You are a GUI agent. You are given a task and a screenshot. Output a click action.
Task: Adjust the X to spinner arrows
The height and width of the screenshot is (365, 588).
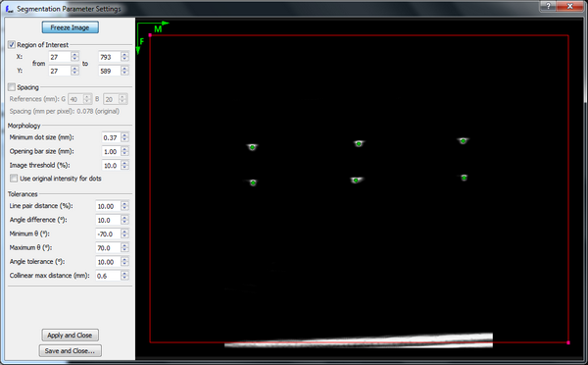click(x=124, y=57)
